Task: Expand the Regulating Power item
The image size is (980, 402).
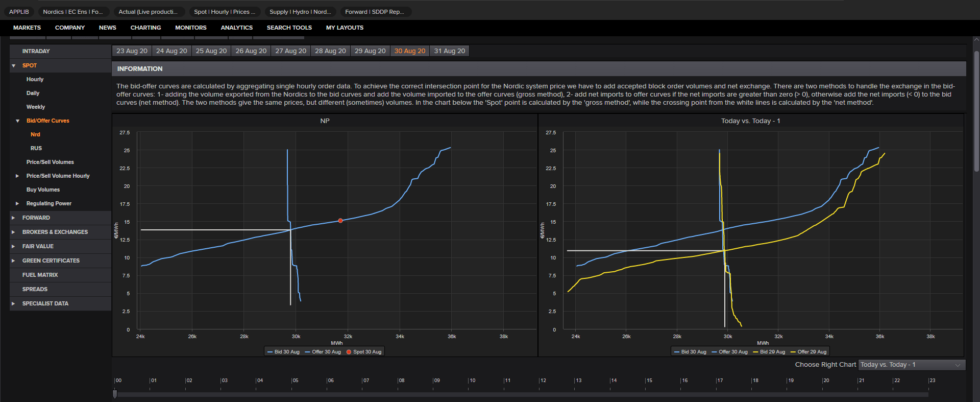Action: [x=18, y=203]
